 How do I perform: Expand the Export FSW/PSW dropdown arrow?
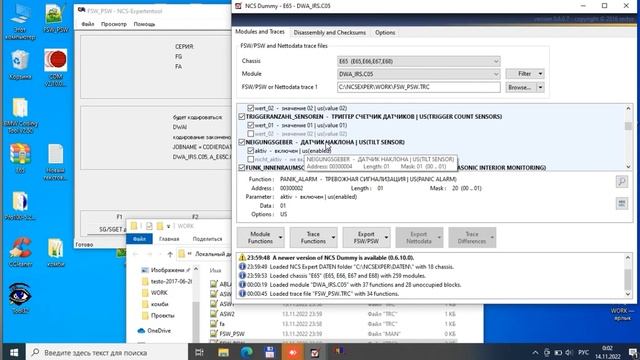pos(387,238)
